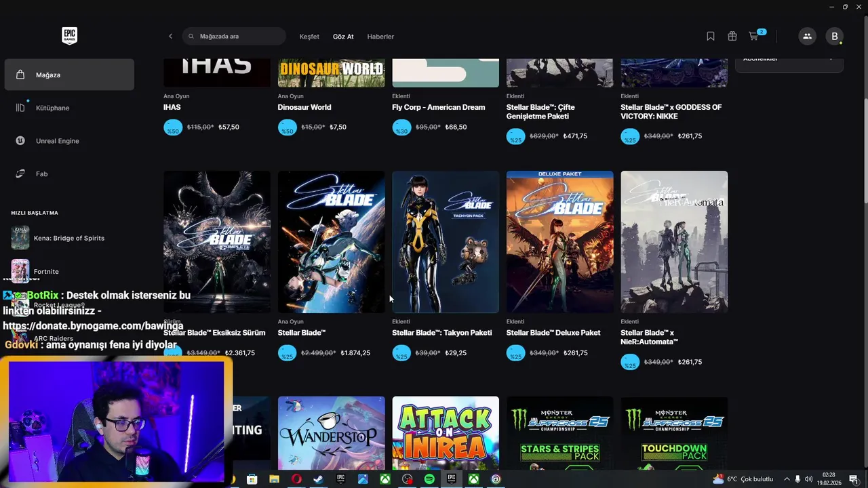This screenshot has height=488, width=868.
Task: Open Kütüphane library in the sidebar
Action: pos(69,108)
